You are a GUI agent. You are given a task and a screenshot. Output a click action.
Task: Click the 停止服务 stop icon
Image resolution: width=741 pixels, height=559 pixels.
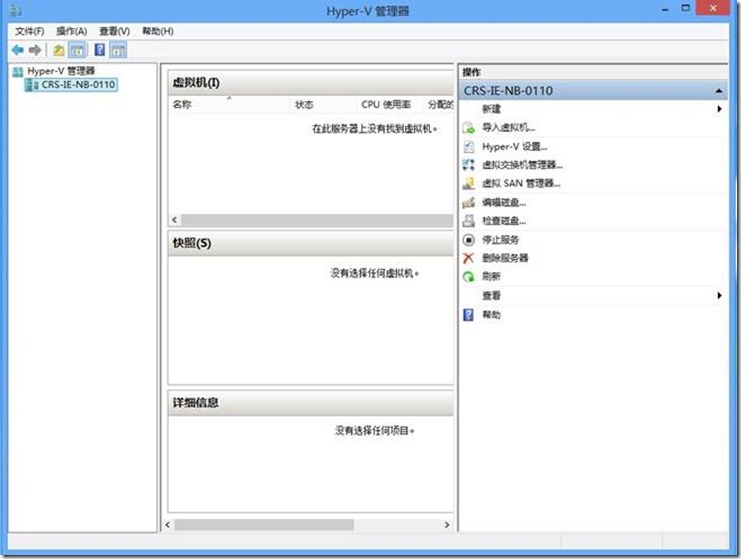point(468,240)
